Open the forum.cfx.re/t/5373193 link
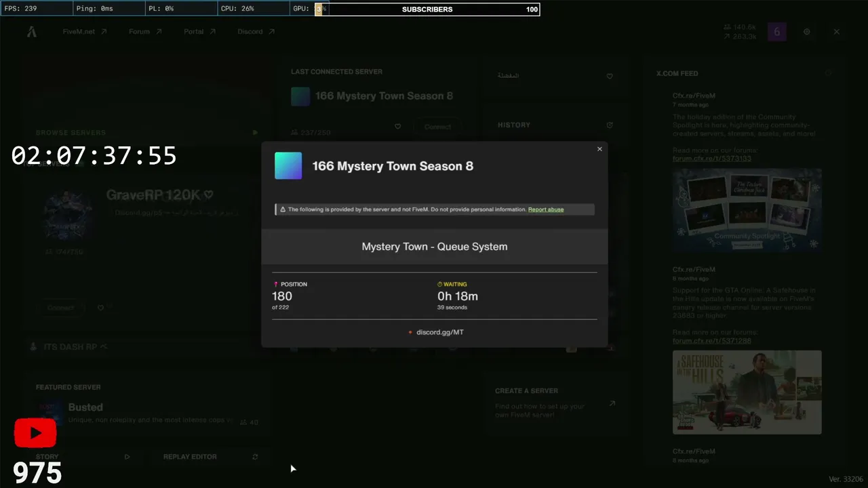The image size is (868, 488). tap(712, 159)
